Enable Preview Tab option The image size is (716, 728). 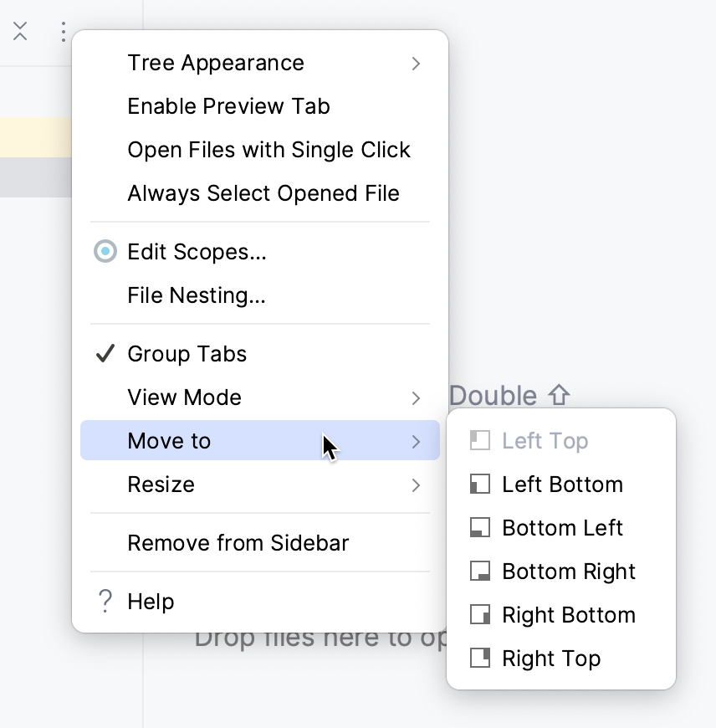228,106
